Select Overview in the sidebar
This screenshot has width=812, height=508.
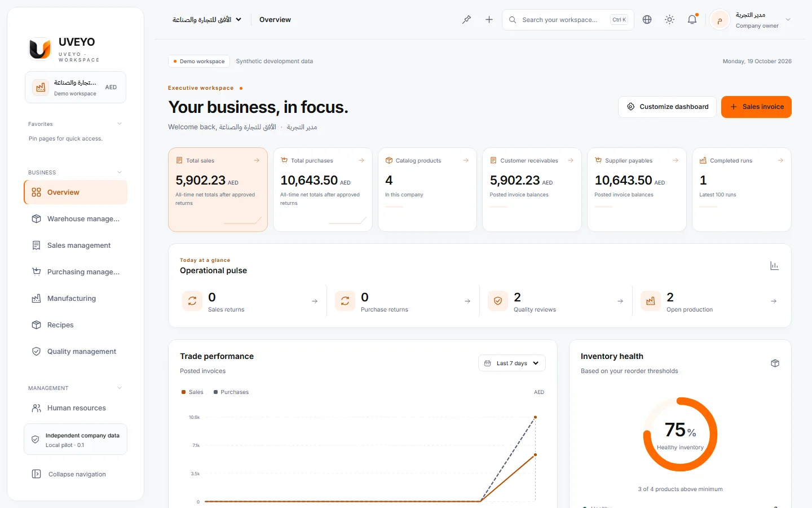pos(76,192)
